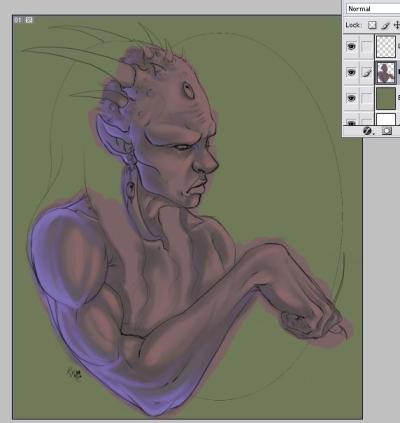The image size is (400, 423).
Task: Select the transparent checkerboard layer thumbnail
Action: (386, 47)
